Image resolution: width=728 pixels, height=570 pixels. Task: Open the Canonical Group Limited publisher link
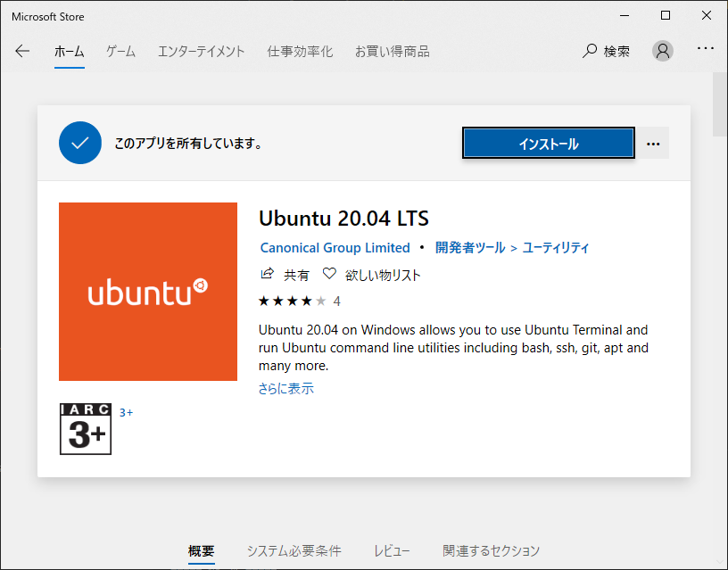click(x=335, y=247)
